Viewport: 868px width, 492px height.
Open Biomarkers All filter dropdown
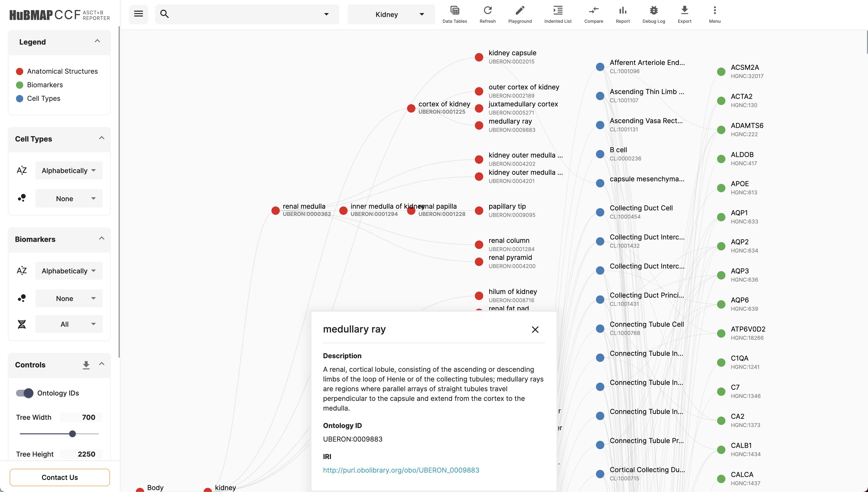69,324
